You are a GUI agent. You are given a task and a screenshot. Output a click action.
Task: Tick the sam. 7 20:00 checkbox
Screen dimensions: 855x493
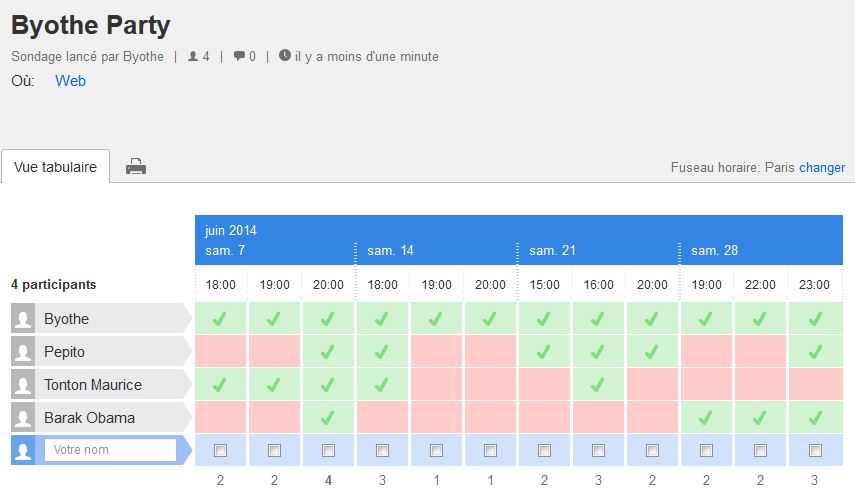click(329, 451)
